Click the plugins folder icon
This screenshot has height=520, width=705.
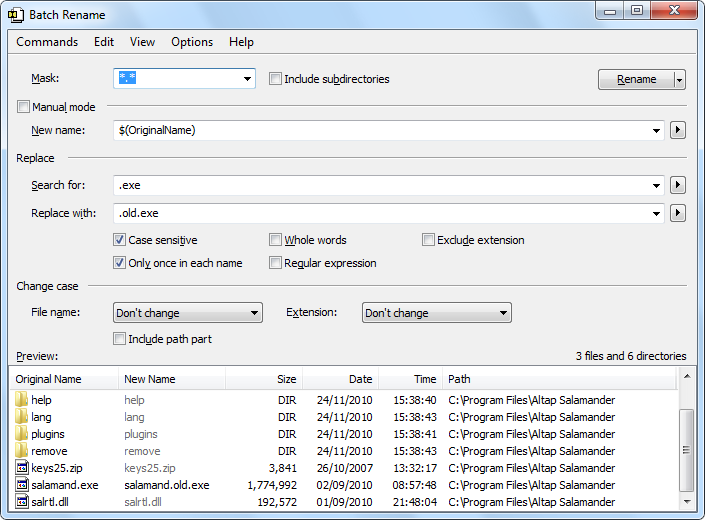coord(22,434)
